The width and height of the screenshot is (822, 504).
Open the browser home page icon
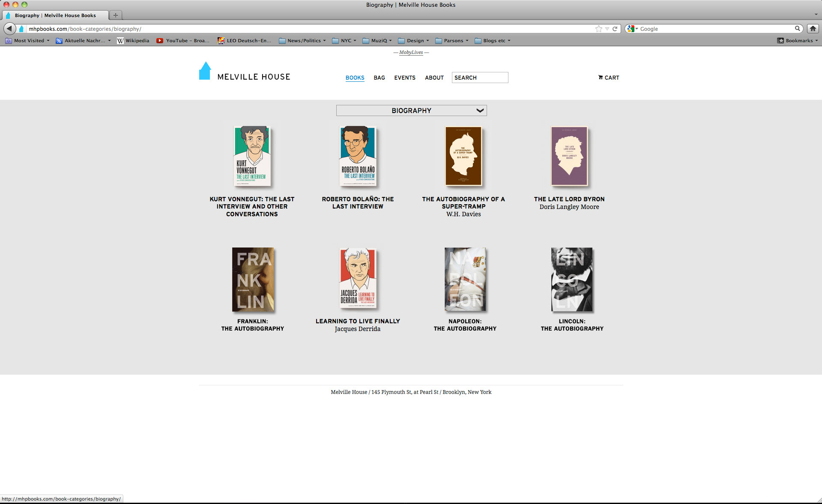click(813, 29)
